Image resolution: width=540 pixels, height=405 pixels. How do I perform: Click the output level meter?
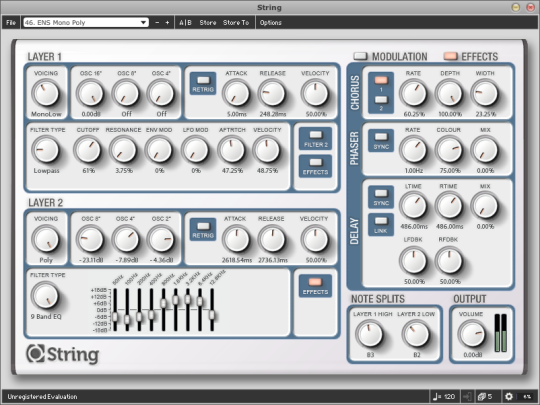(x=500, y=333)
